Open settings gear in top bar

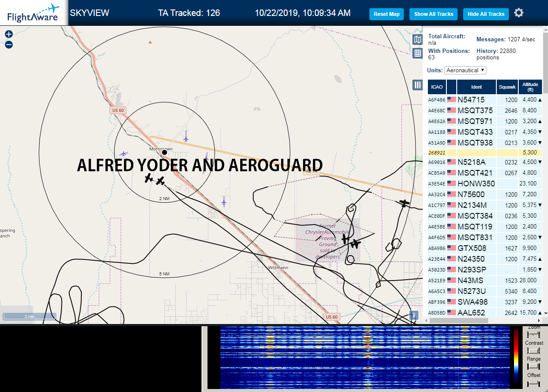pyautogui.click(x=519, y=13)
